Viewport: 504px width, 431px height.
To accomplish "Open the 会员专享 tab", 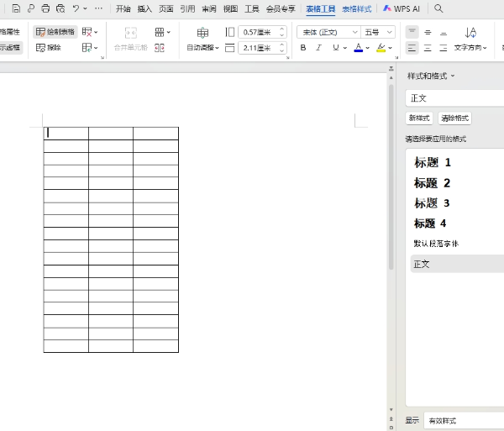I will tap(281, 9).
